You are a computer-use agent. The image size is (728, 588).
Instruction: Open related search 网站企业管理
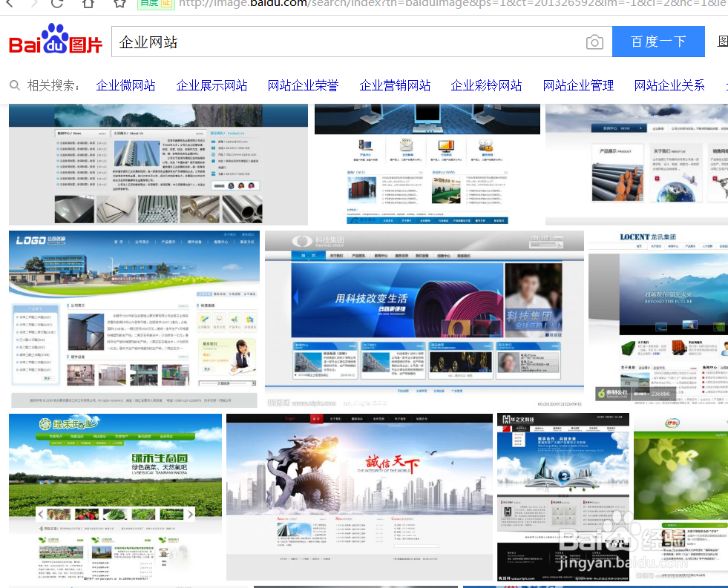[578, 85]
